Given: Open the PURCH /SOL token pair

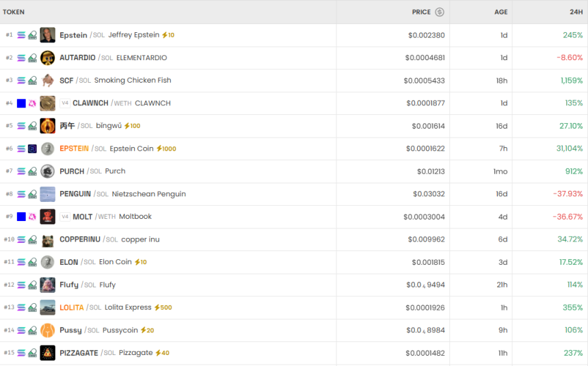Looking at the screenshot, I should click(72, 171).
